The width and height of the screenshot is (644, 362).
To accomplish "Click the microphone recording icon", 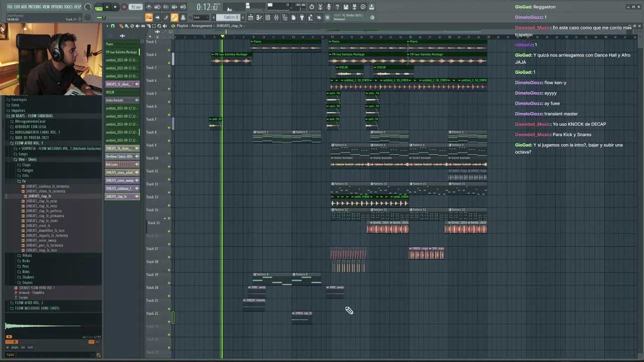I will pos(329,7).
